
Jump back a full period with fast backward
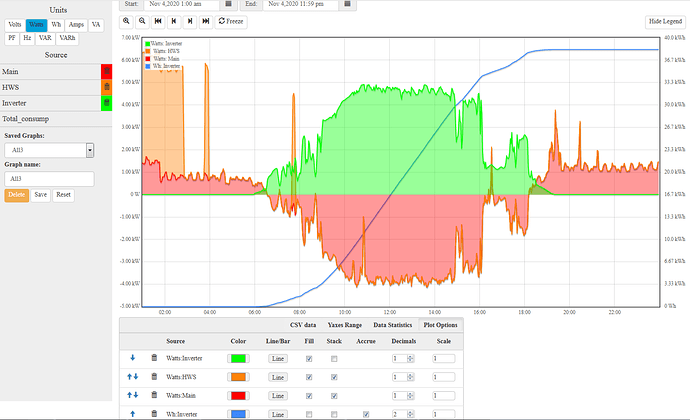pos(158,21)
